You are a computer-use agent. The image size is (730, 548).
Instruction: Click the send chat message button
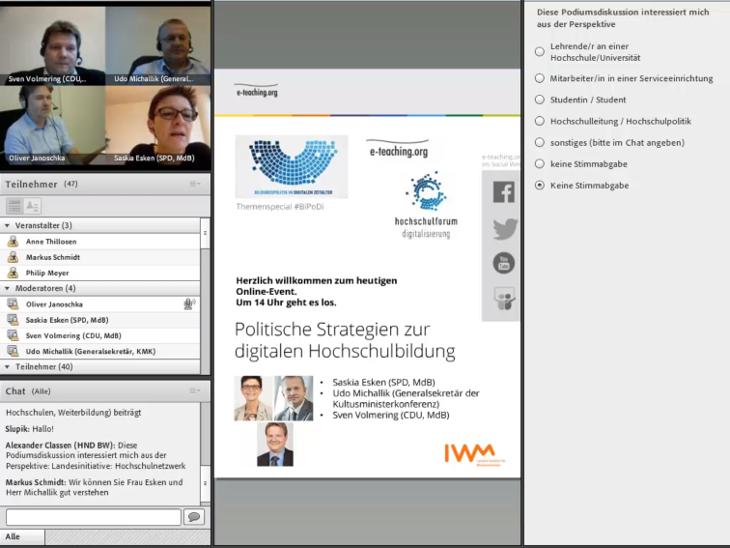(194, 517)
